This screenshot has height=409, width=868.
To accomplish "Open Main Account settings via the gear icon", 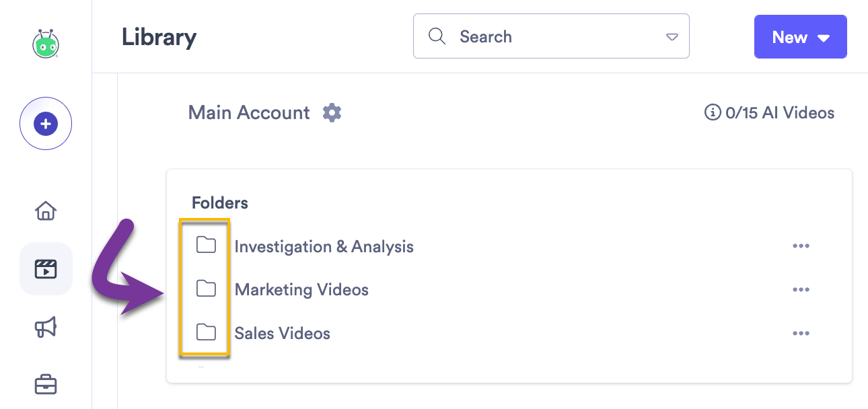I will (331, 112).
